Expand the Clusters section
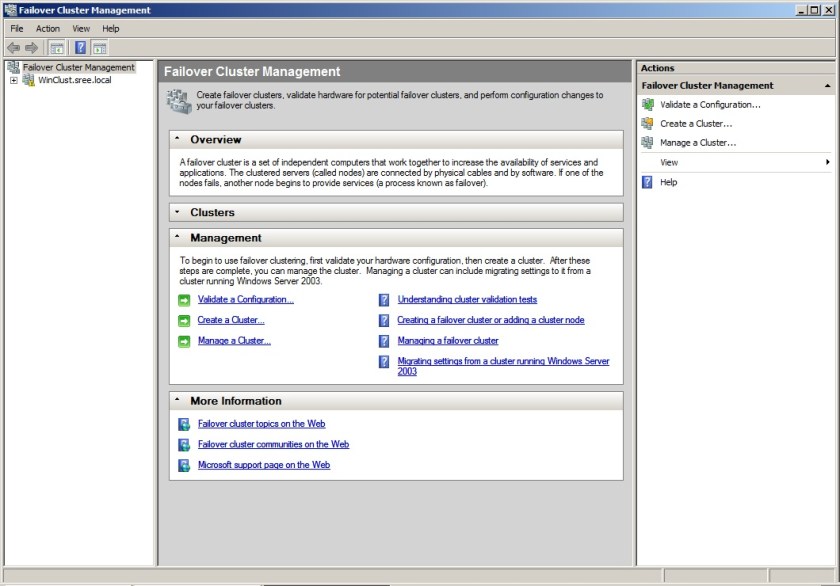 pos(177,212)
